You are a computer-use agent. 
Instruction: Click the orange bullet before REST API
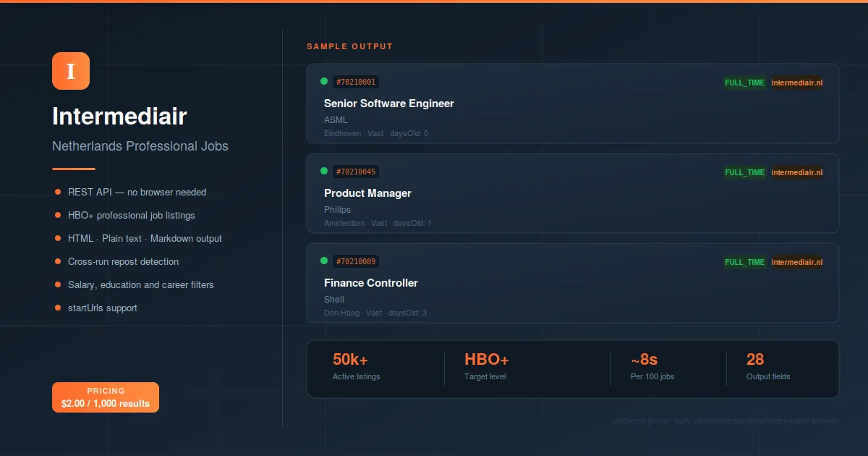pyautogui.click(x=58, y=192)
